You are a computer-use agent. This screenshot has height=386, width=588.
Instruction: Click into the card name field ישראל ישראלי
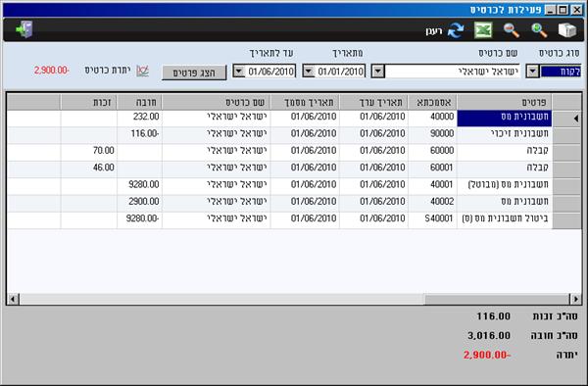coord(452,72)
